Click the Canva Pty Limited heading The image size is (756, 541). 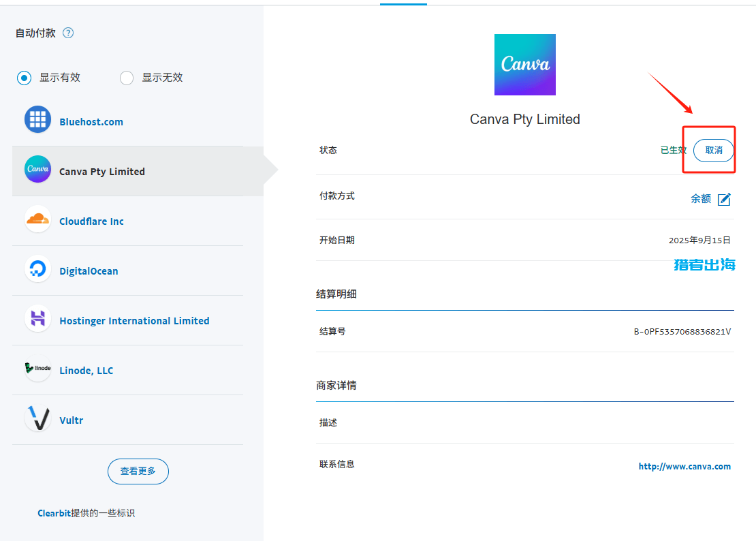point(525,119)
